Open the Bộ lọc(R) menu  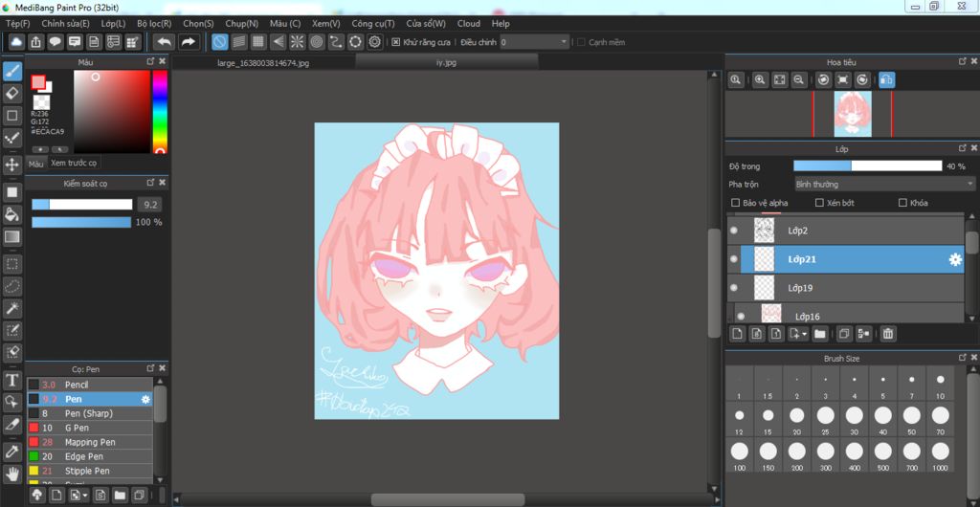pos(154,24)
